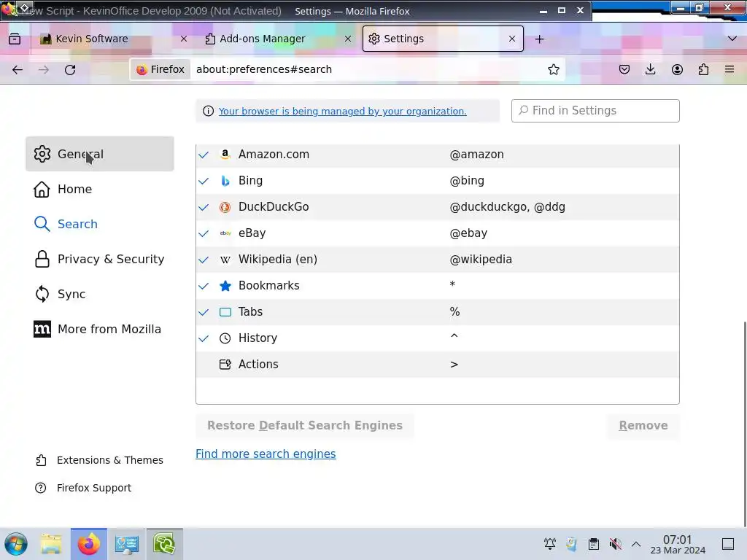The width and height of the screenshot is (747, 560).
Task: Switch to the Add-ons Manager tab
Action: click(279, 39)
